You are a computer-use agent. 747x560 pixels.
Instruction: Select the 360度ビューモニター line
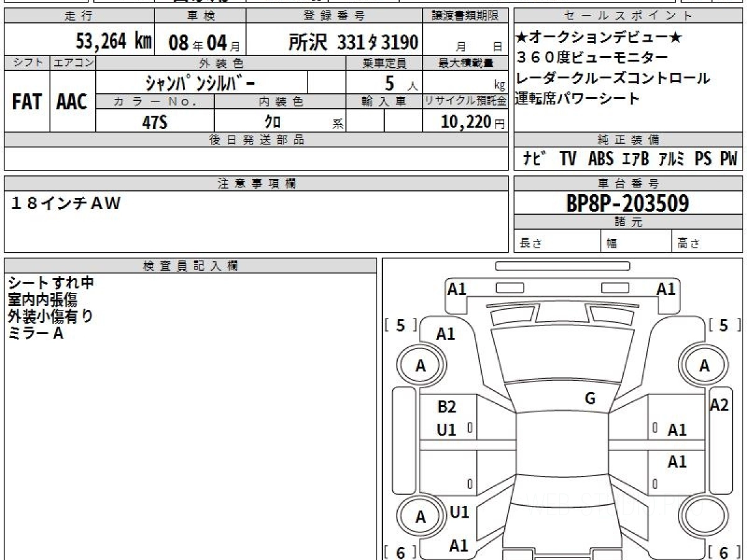[592, 58]
